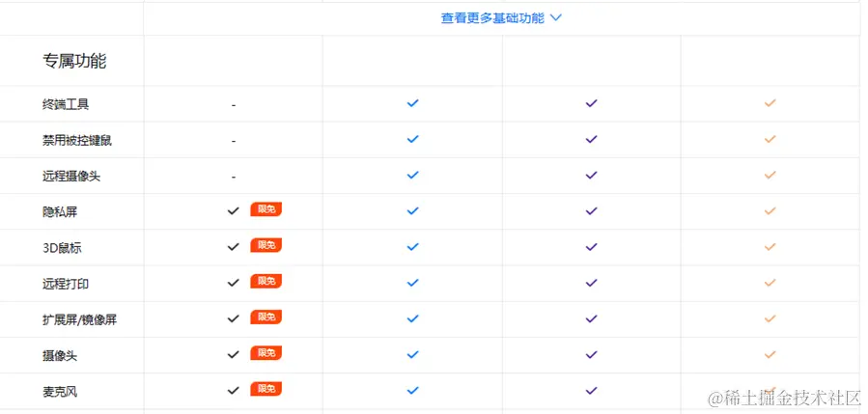868x414 pixels.
Task: Click the dash in 远程摄像头 row
Action: coord(234,178)
